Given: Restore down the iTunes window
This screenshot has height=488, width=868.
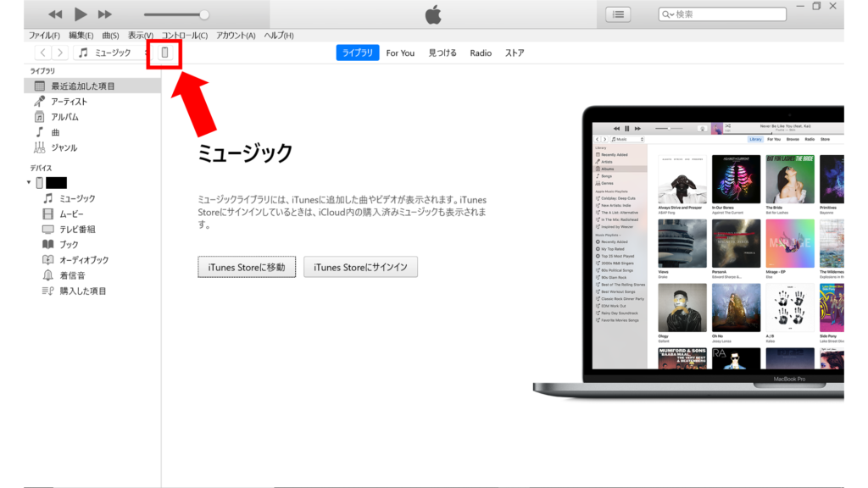Looking at the screenshot, I should click(x=816, y=6).
